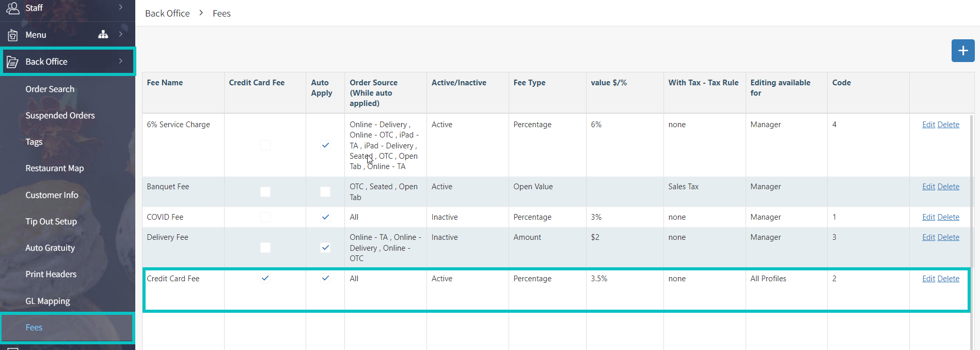
Task: Delete the 6% Service Charge fee
Action: [949, 125]
